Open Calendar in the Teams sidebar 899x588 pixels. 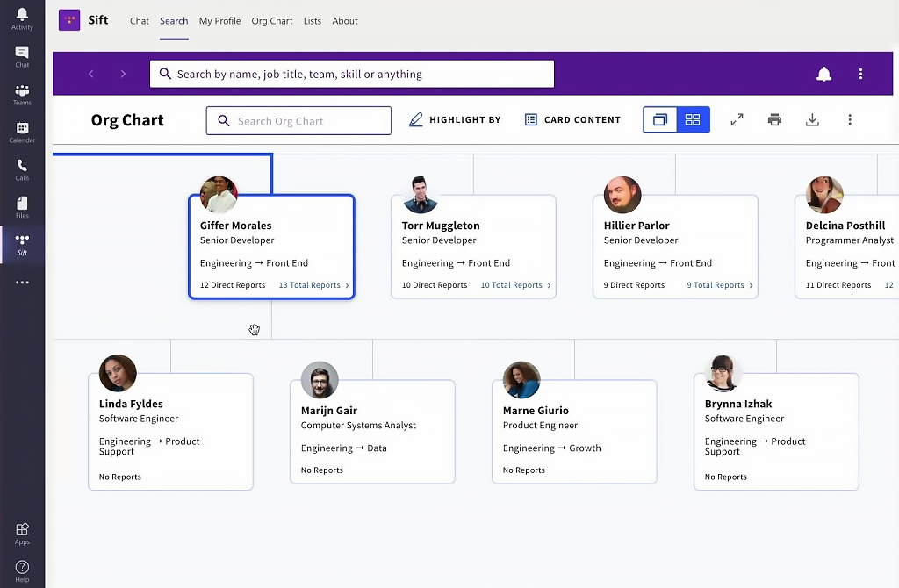(x=22, y=132)
